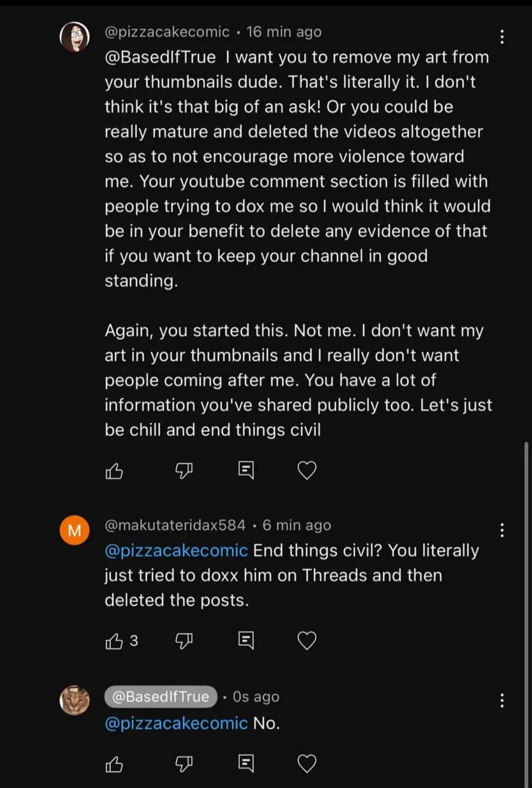Dislike the makutateridax584 comment

coord(184,641)
